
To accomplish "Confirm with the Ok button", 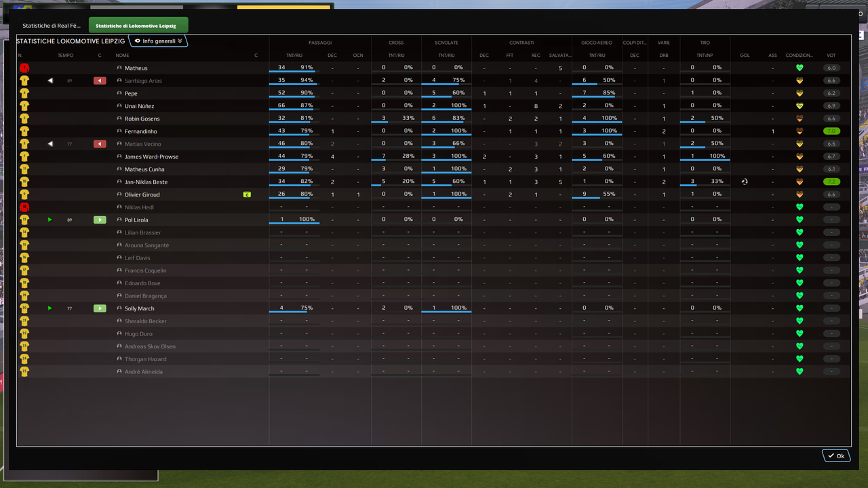I will (x=836, y=455).
